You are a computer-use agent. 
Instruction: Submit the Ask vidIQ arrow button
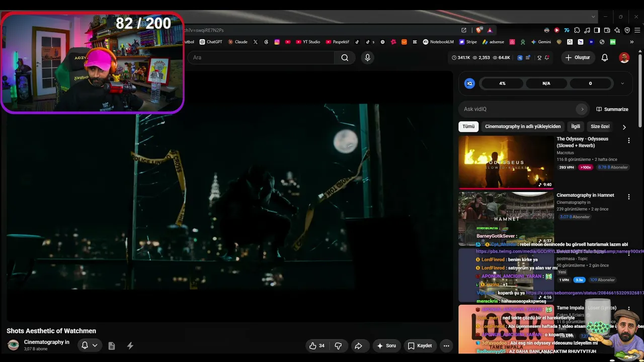coord(582,109)
